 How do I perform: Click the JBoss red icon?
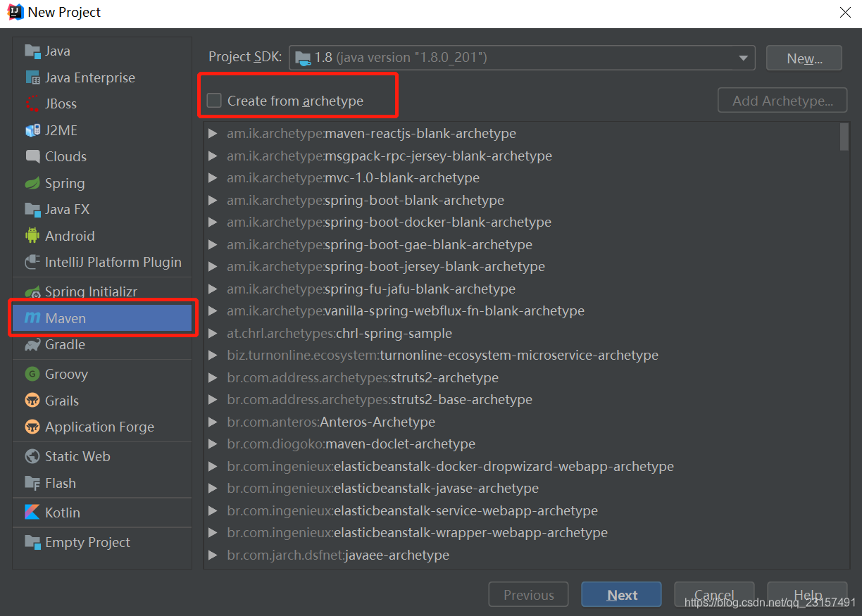pyautogui.click(x=32, y=103)
